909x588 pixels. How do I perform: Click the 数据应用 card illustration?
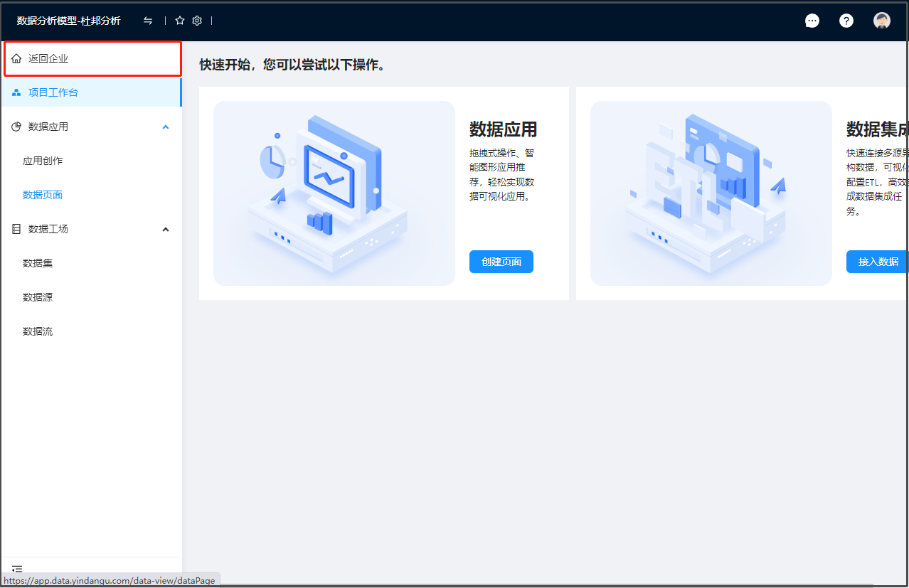point(334,193)
